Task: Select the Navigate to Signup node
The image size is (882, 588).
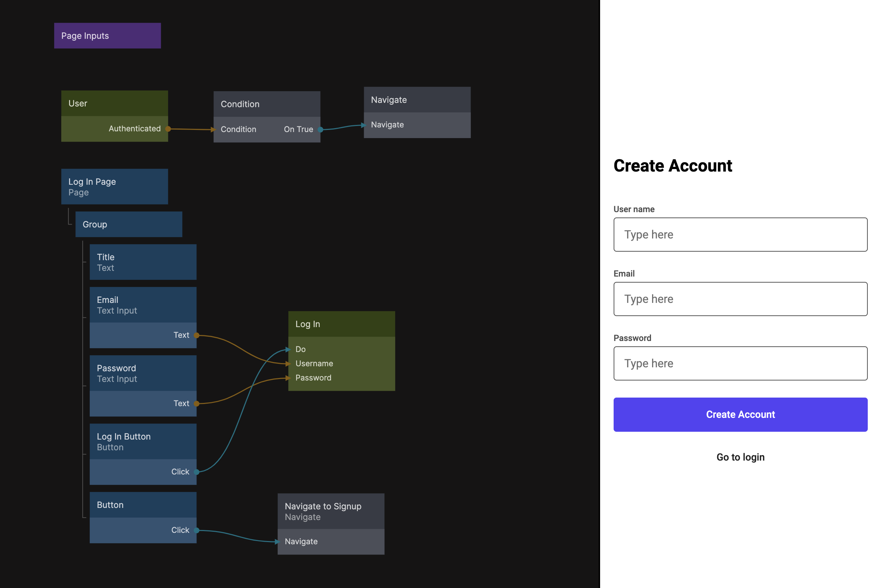Action: coord(331,511)
